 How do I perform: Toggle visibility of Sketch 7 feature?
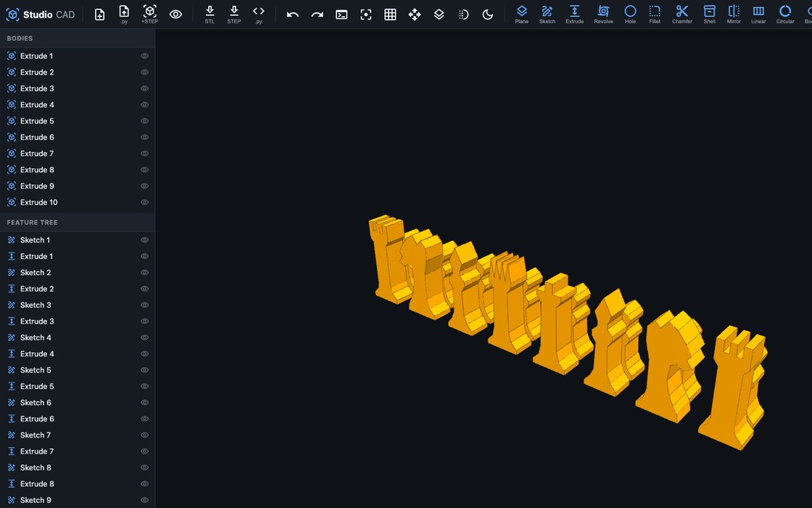(144, 435)
